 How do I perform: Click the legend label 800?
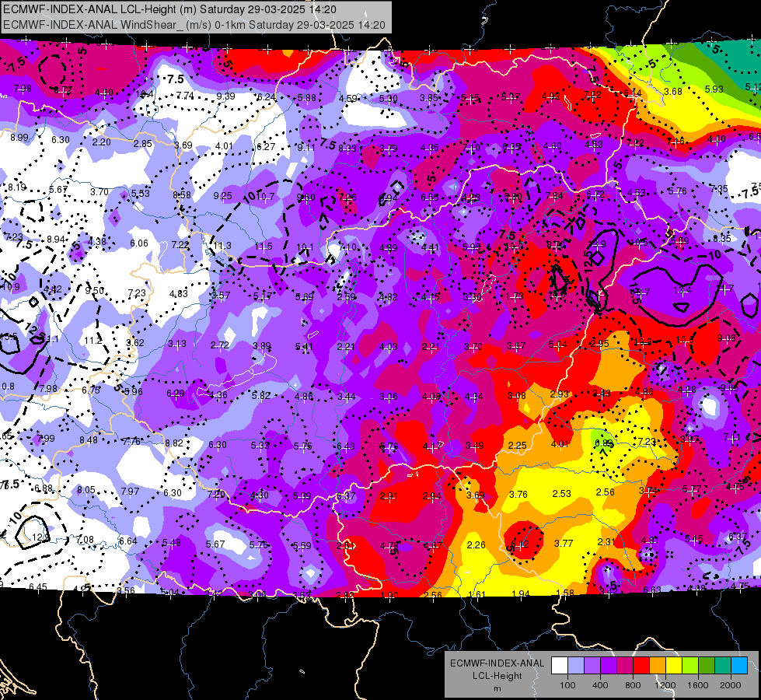coord(633,685)
